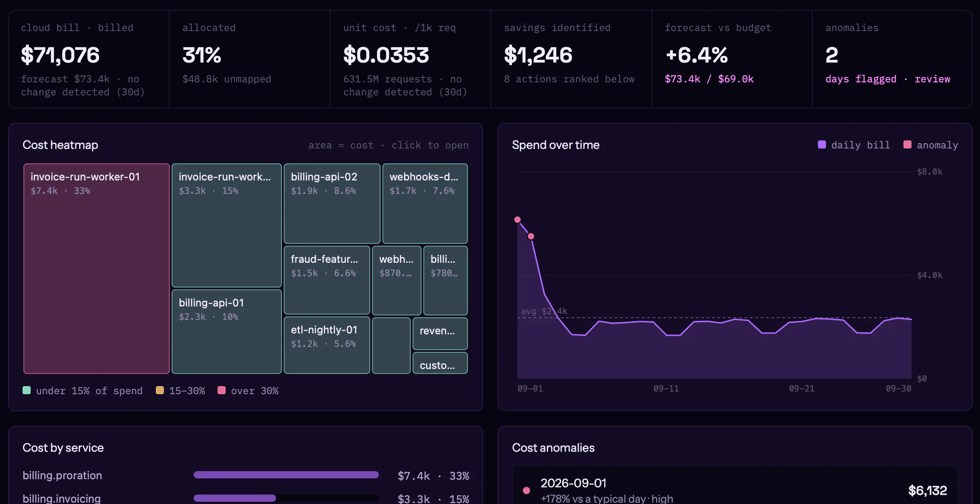This screenshot has width=980, height=504.
Task: Click the billing.proration service row label
Action: tap(62, 475)
